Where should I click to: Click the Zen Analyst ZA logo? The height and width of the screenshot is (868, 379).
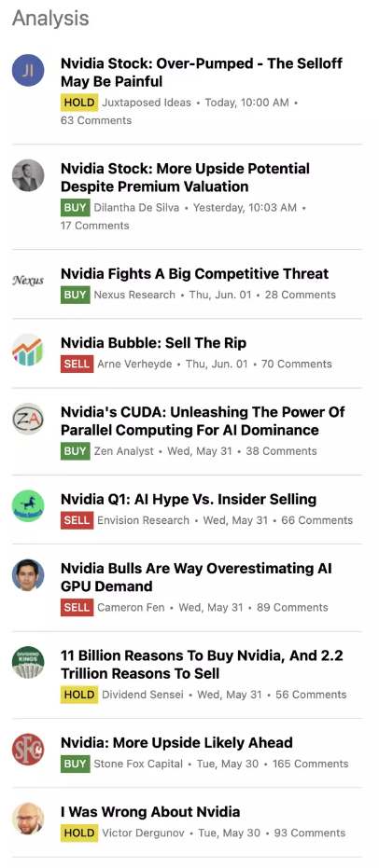[x=28, y=419]
